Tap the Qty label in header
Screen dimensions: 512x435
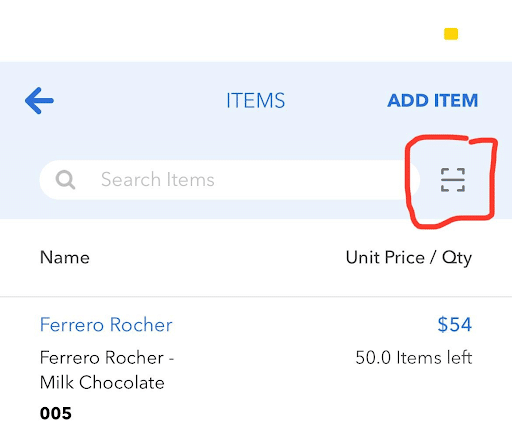457,258
